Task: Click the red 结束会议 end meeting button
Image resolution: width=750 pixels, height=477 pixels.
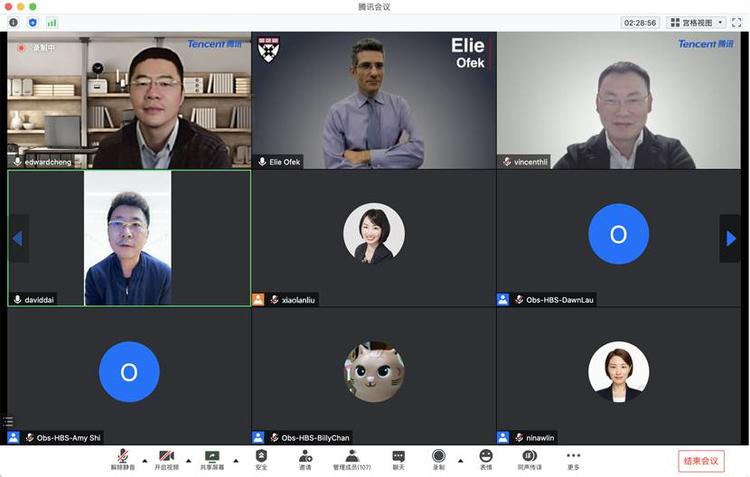Action: click(701, 461)
